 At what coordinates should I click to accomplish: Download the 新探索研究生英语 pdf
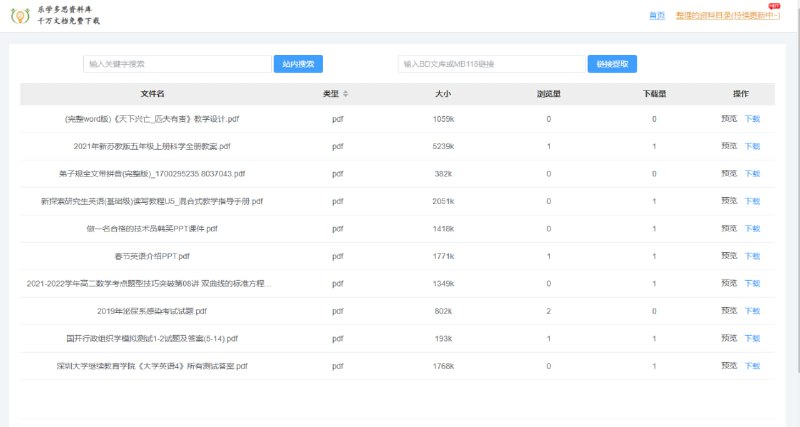pos(752,201)
